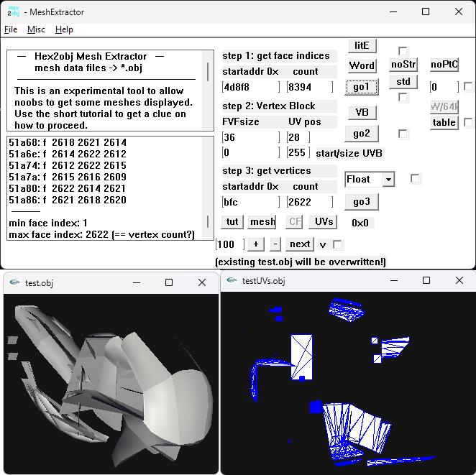Image resolution: width=476 pixels, height=475 pixels.
Task: Click the UVs button
Action: coord(323,222)
